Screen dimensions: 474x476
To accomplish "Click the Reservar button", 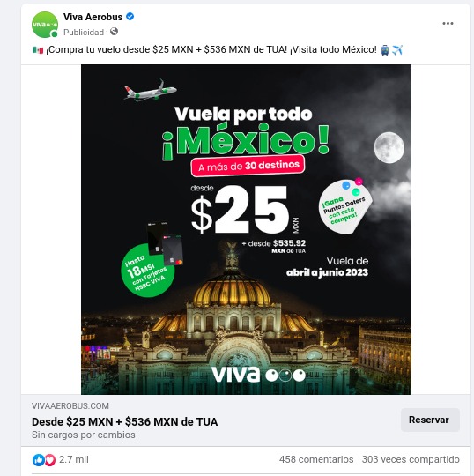I will 430,420.
